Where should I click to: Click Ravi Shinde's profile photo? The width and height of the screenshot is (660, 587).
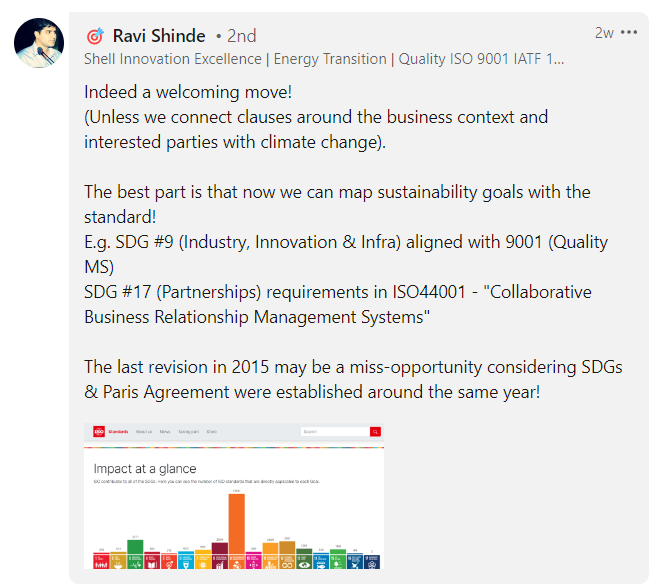41,41
